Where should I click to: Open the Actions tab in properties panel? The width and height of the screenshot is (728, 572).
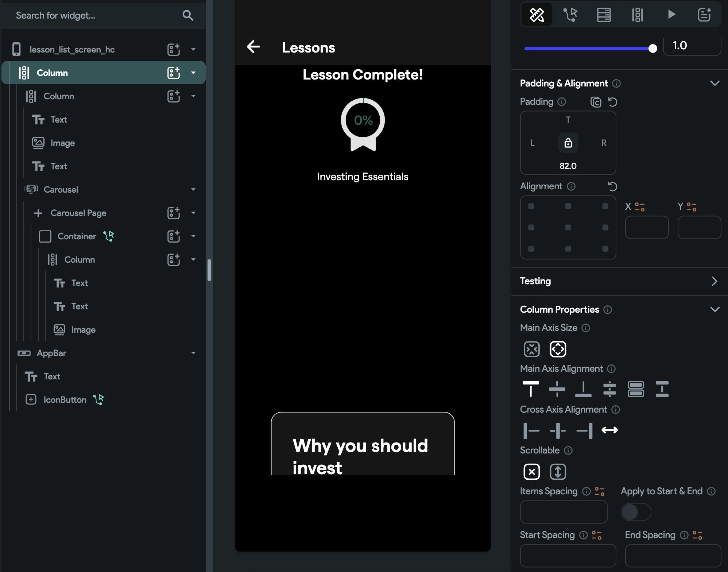pos(570,15)
